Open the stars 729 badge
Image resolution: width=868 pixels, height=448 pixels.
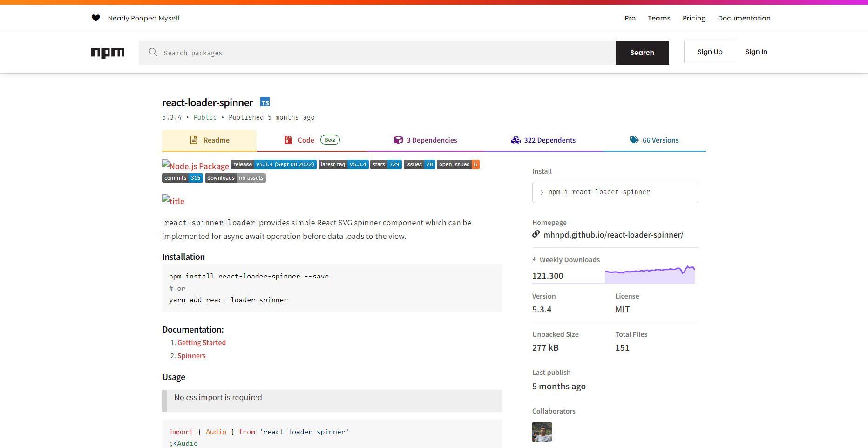point(386,164)
